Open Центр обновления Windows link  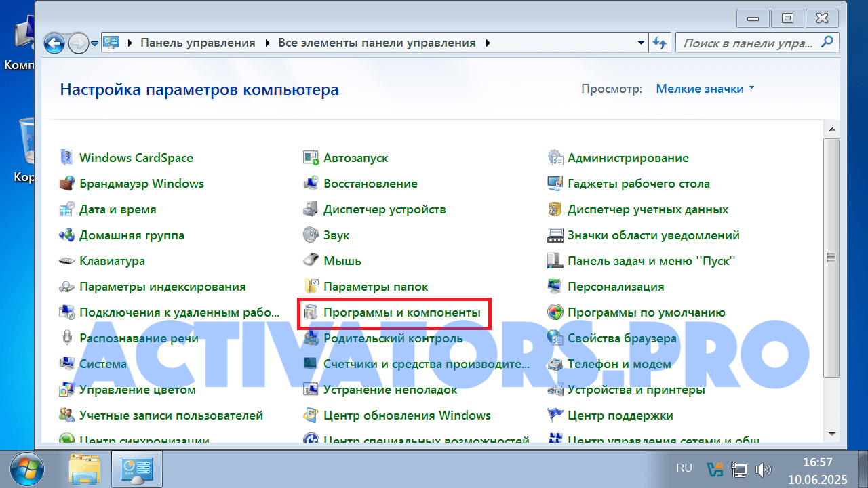(x=407, y=415)
